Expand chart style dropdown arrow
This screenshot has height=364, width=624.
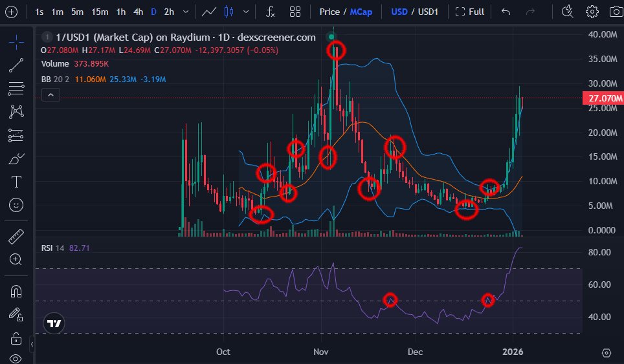(246, 12)
